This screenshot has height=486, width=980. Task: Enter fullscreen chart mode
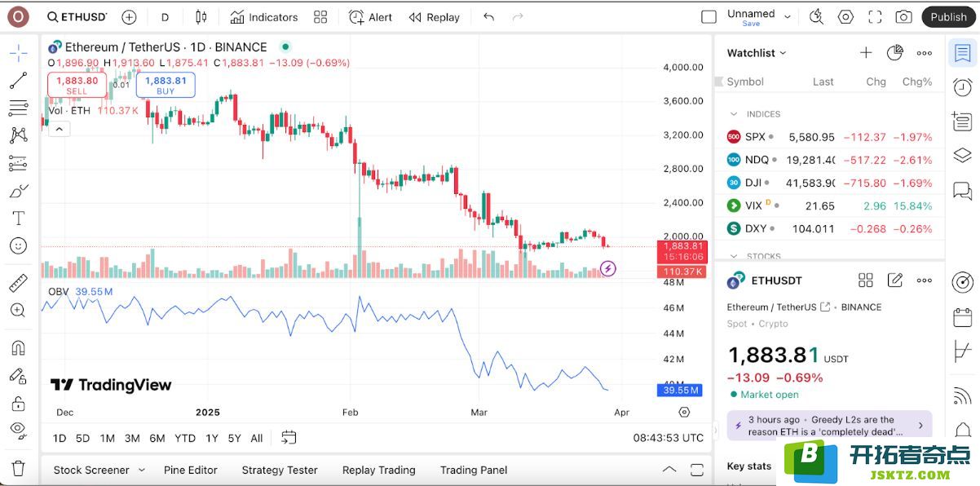[x=875, y=17]
